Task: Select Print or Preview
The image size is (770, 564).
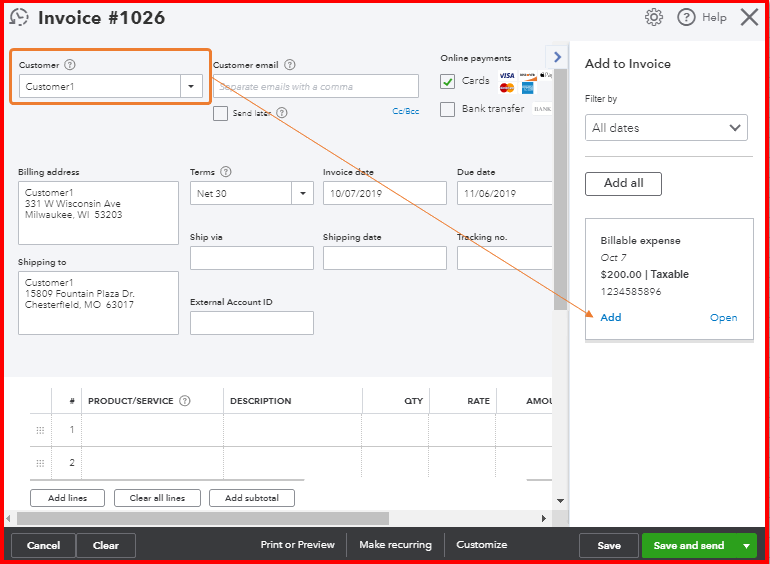Action: click(x=297, y=544)
